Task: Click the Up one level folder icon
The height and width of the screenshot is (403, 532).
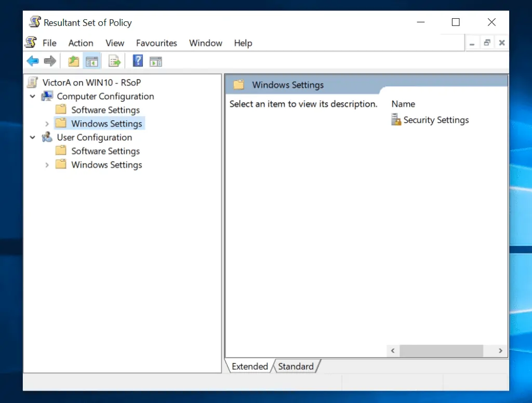Action: pyautogui.click(x=73, y=61)
